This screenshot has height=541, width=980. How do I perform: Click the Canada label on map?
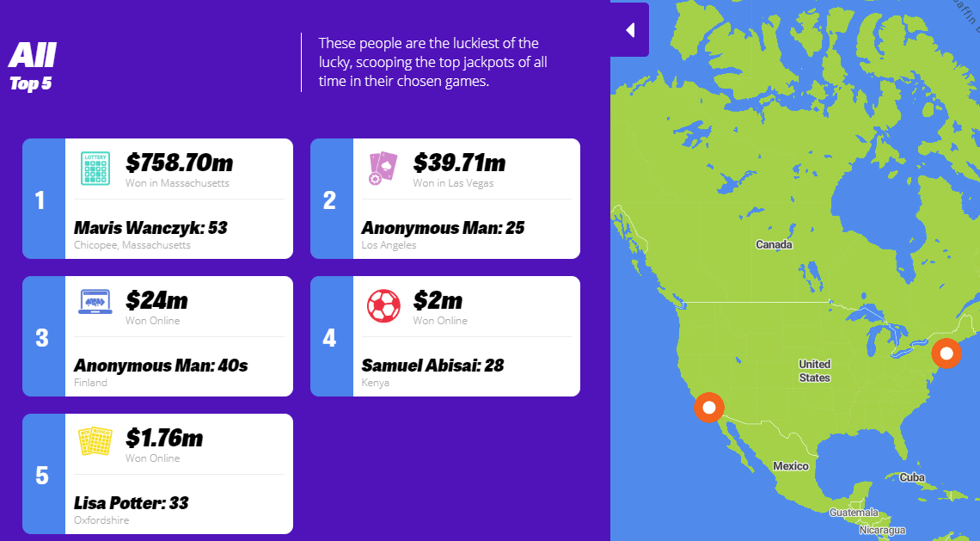[774, 244]
